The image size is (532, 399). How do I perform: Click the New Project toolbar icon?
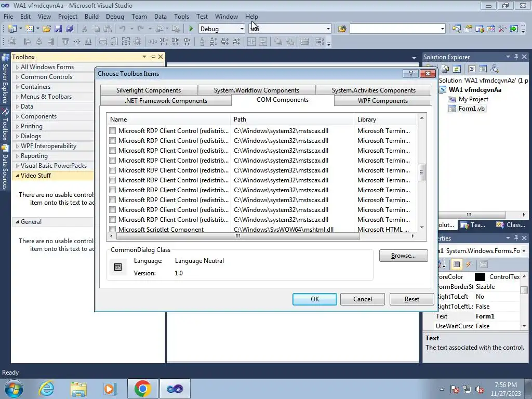[x=12, y=29]
